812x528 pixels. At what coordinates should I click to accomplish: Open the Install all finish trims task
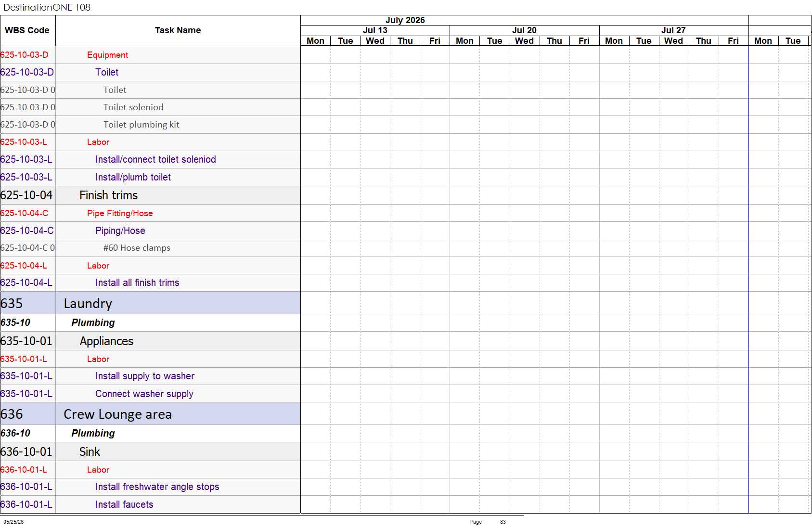coord(137,283)
